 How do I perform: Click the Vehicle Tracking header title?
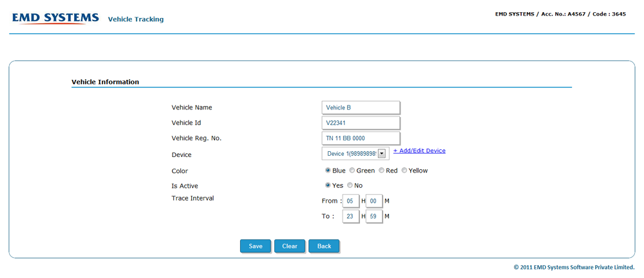135,19
